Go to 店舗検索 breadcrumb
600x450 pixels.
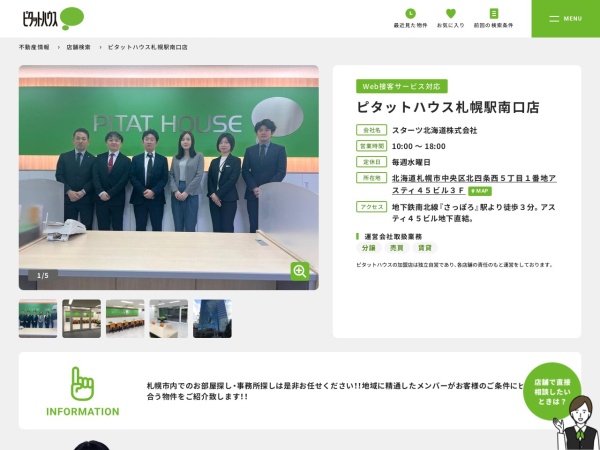(78, 47)
